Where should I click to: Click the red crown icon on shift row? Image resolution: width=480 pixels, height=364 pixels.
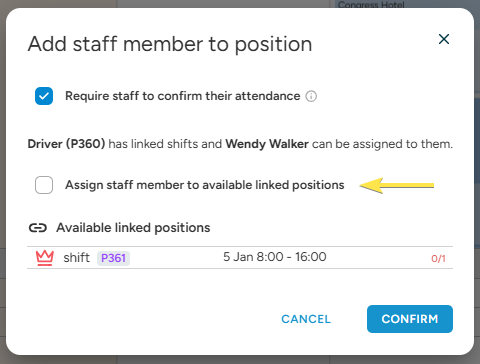(45, 258)
